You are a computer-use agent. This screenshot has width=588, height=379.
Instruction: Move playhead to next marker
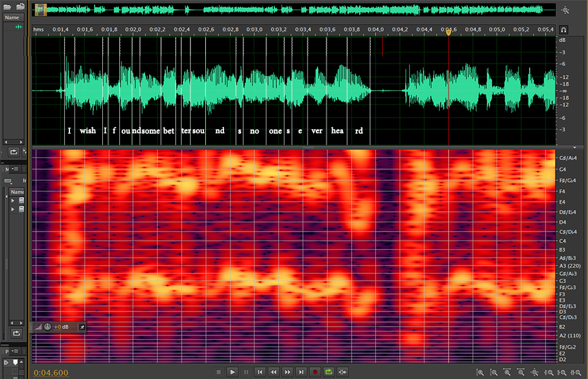pyautogui.click(x=301, y=372)
